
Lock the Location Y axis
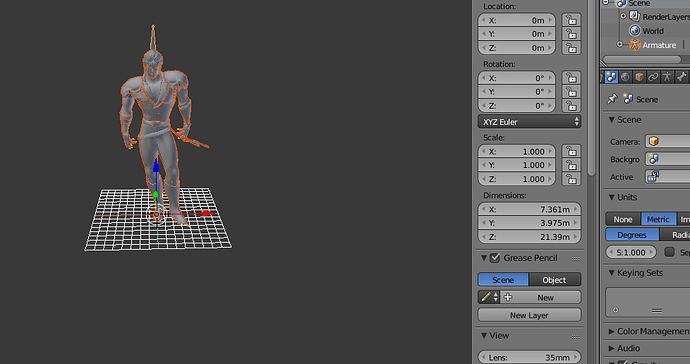[x=571, y=34]
